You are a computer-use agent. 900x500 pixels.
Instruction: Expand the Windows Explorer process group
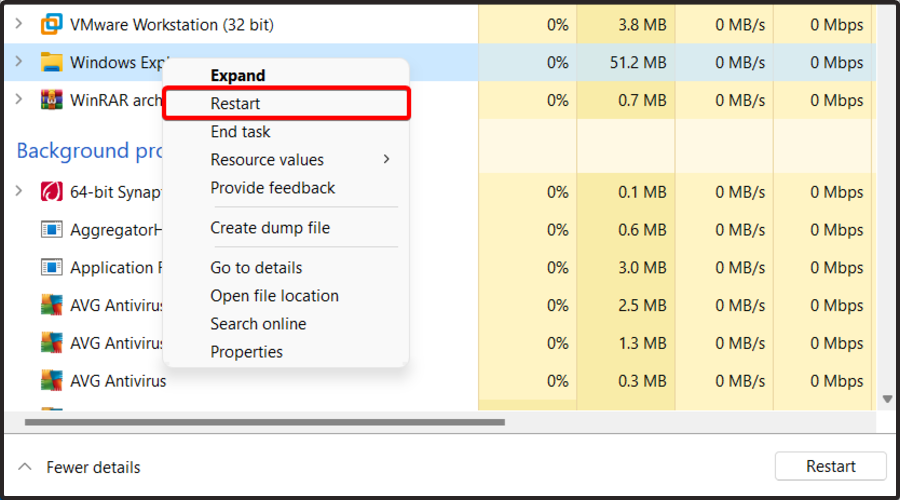click(x=18, y=62)
